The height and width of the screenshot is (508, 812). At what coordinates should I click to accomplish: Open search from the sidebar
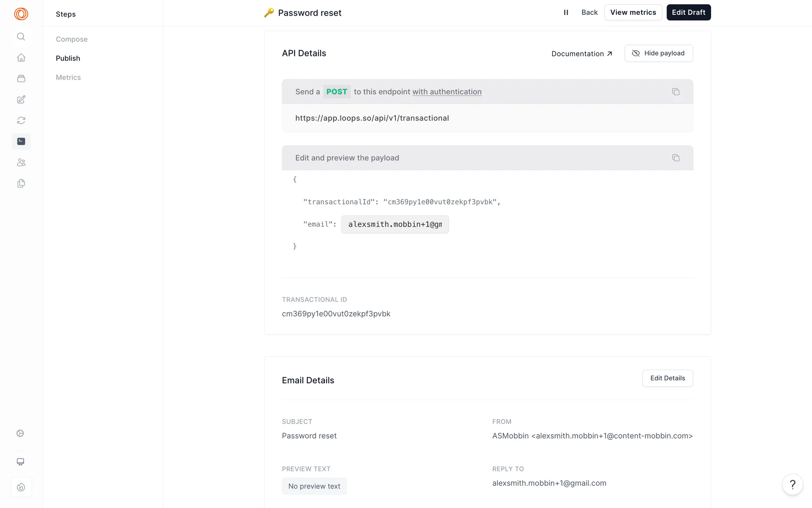(x=21, y=37)
